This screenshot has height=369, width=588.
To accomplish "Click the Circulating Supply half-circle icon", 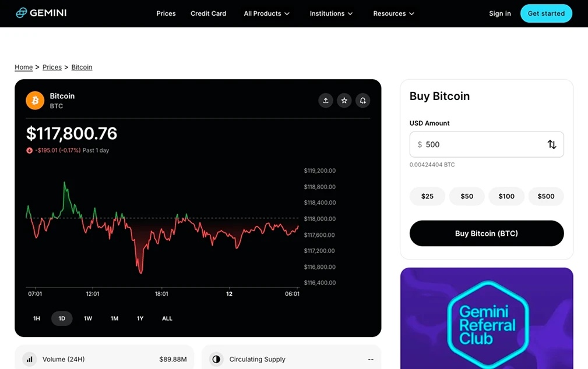I will click(x=216, y=359).
